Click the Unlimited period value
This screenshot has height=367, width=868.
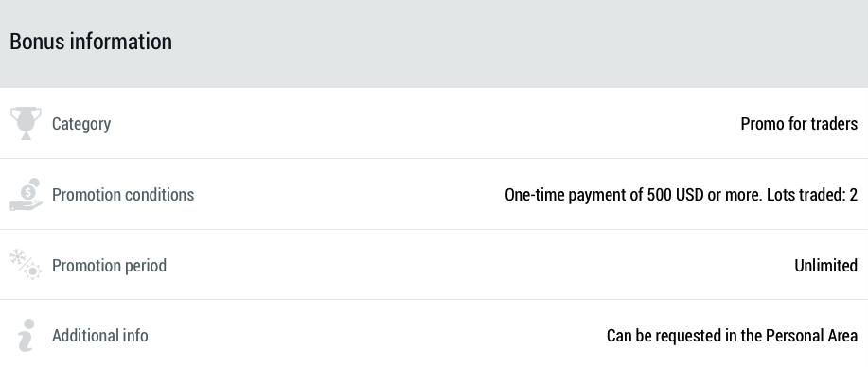click(x=826, y=265)
